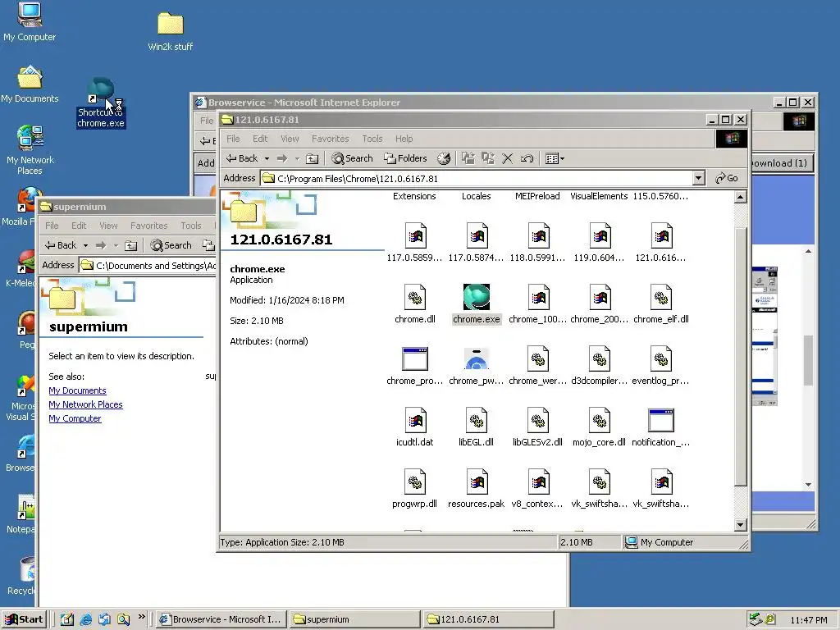Click Up folder icon in 121.0.6167.81 toolbar
The width and height of the screenshot is (840, 630).
coord(313,158)
